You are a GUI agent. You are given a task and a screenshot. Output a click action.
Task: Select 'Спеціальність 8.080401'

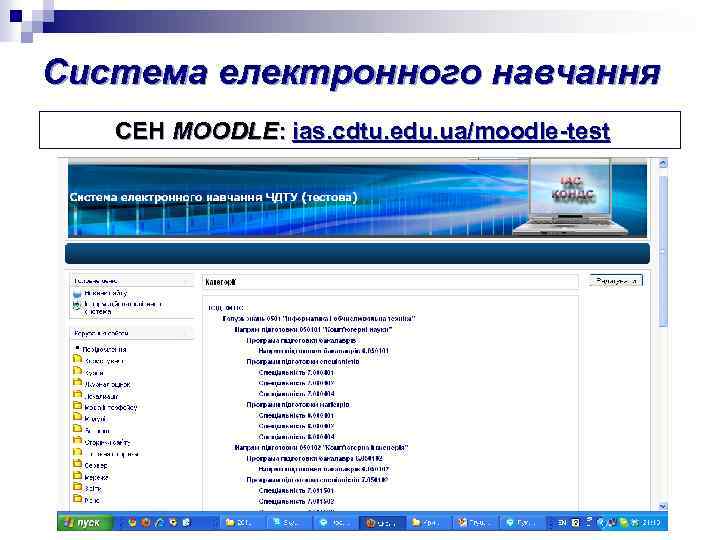click(296, 416)
